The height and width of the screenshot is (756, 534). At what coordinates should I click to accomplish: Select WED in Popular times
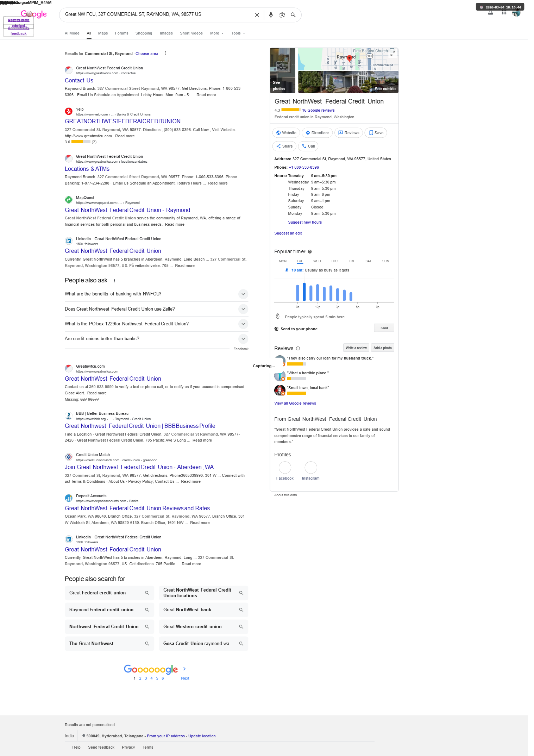coord(317,261)
